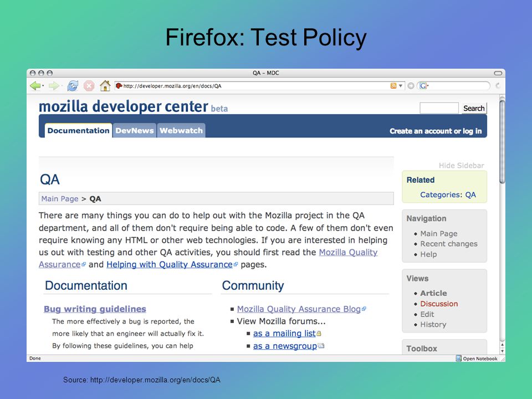Reload the page with refresh icon
This screenshot has height=399, width=532.
coord(73,86)
